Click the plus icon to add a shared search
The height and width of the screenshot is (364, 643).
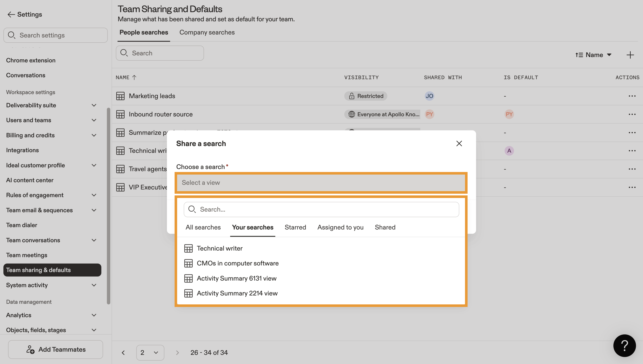tap(630, 55)
